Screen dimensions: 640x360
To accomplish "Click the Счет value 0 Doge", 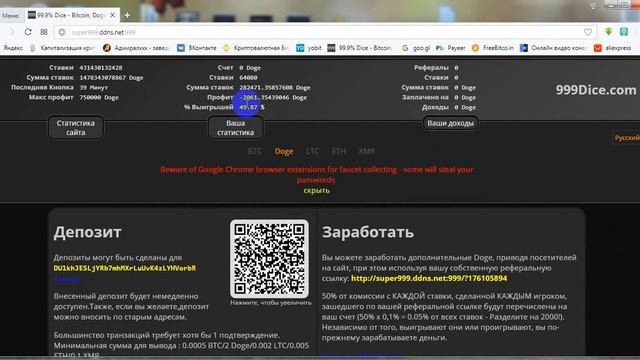I will [x=250, y=68].
